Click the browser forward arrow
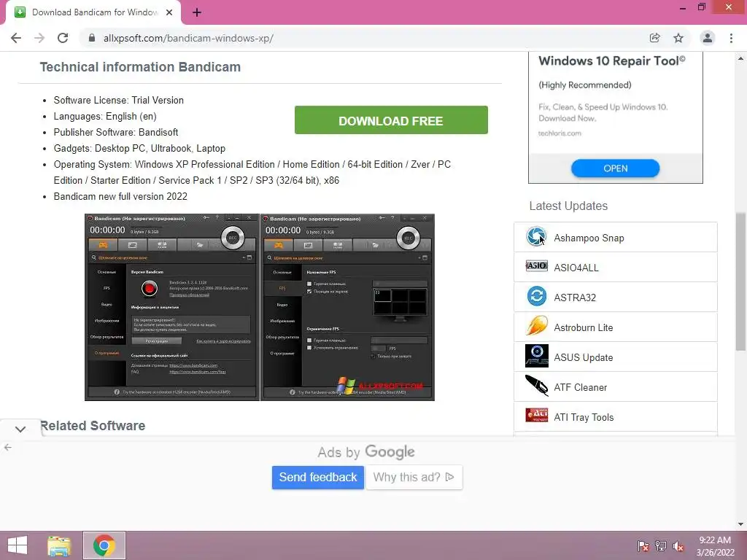Screen dimensions: 747x560 [39, 38]
